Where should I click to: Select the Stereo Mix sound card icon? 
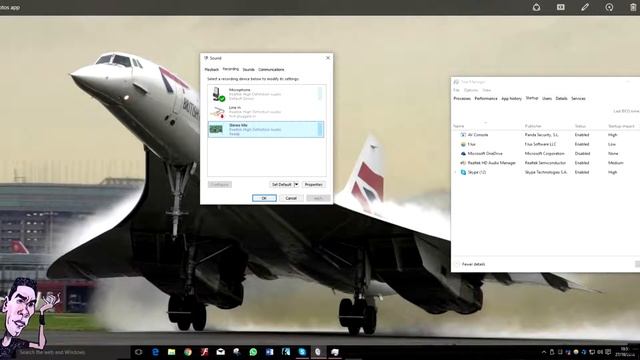click(216, 129)
